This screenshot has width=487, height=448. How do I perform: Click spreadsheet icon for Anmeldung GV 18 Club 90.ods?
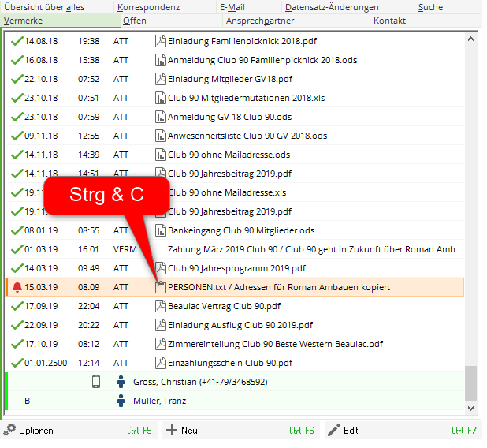(x=161, y=117)
